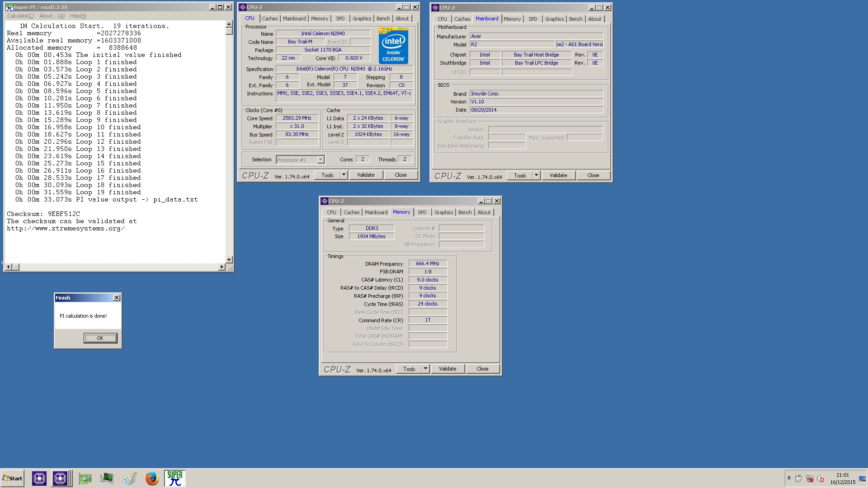This screenshot has width=868, height=488.
Task: Click the Intel Inside Celeron logo
Action: [393, 46]
